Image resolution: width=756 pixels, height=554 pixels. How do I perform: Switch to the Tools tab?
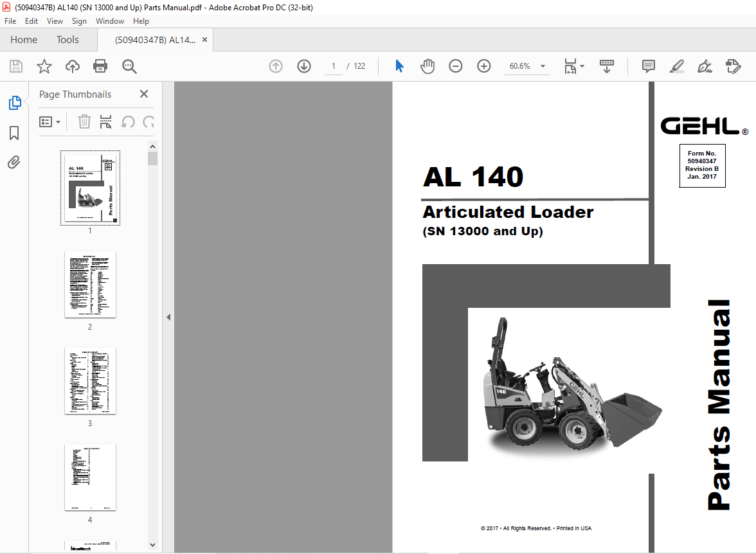pyautogui.click(x=67, y=40)
